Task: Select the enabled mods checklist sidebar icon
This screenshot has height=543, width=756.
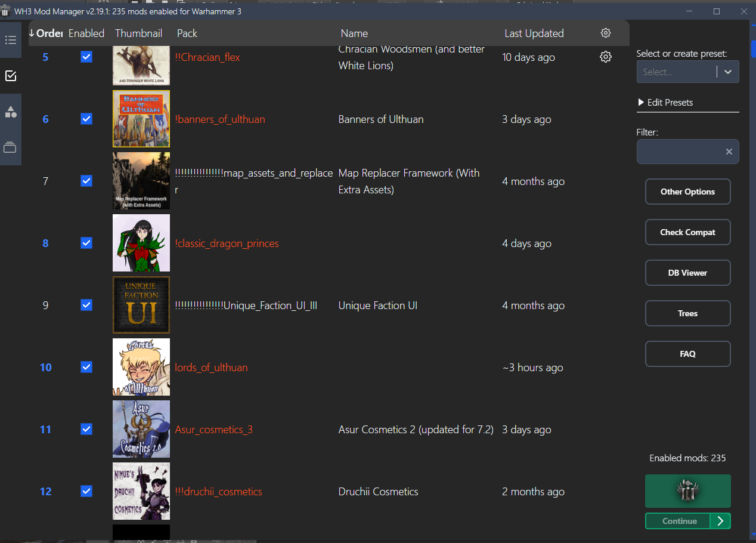Action: pos(10,76)
